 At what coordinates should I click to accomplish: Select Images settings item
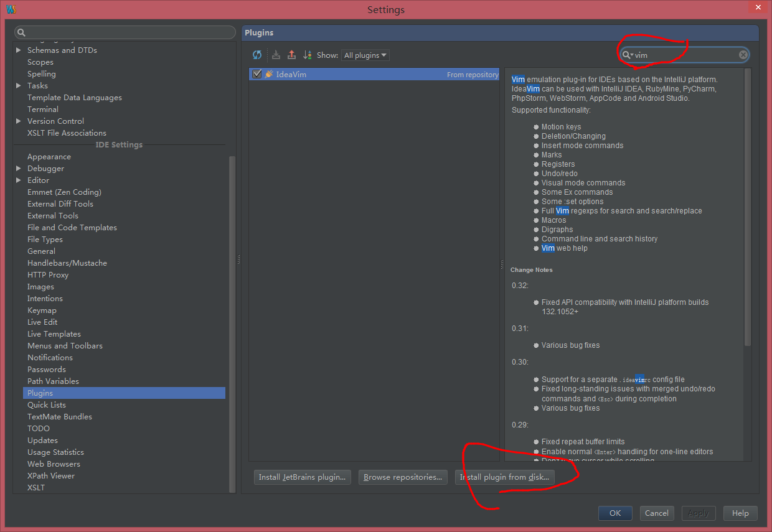click(x=40, y=287)
